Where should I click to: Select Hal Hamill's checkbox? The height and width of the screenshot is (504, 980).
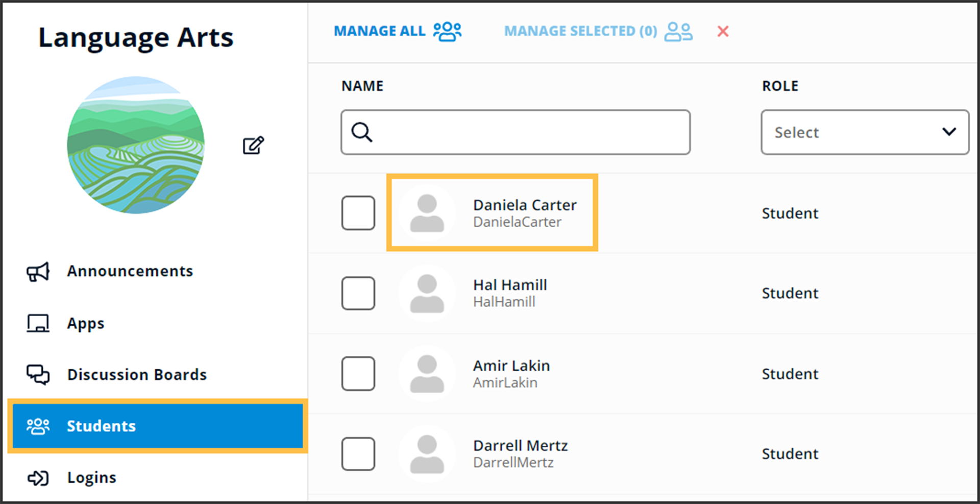tap(358, 293)
